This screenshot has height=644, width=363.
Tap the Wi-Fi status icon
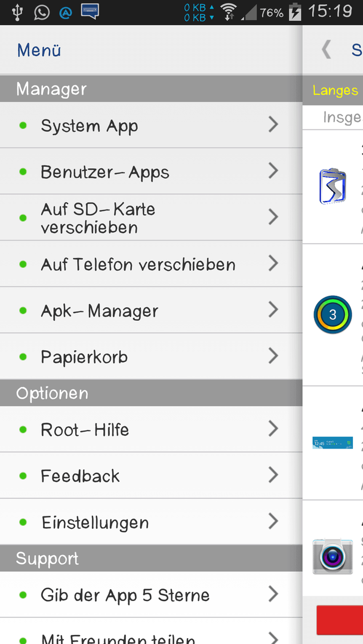(229, 12)
